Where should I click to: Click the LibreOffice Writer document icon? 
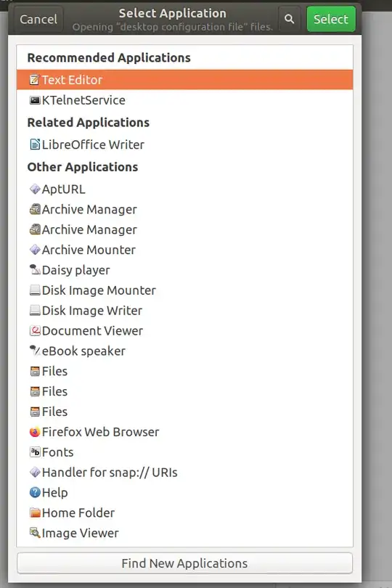coord(35,144)
